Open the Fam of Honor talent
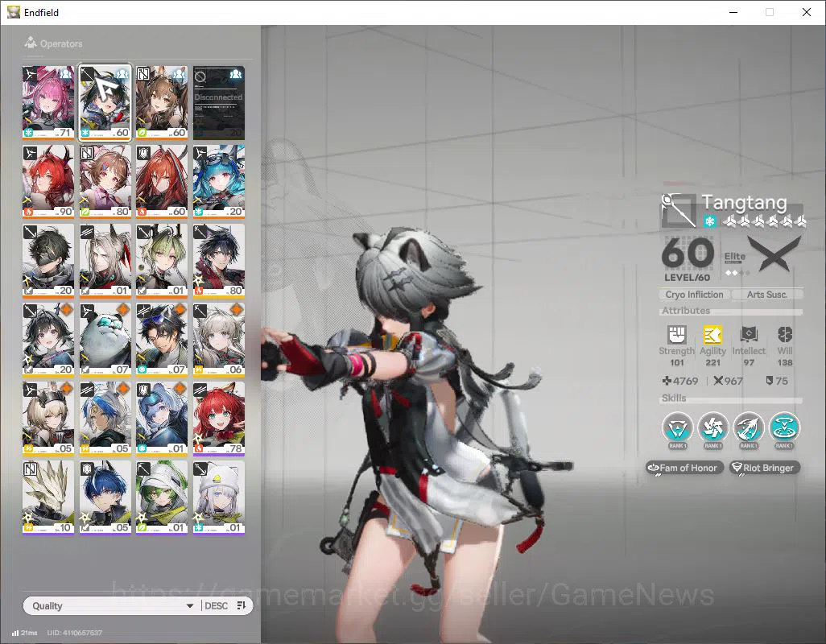 click(684, 468)
